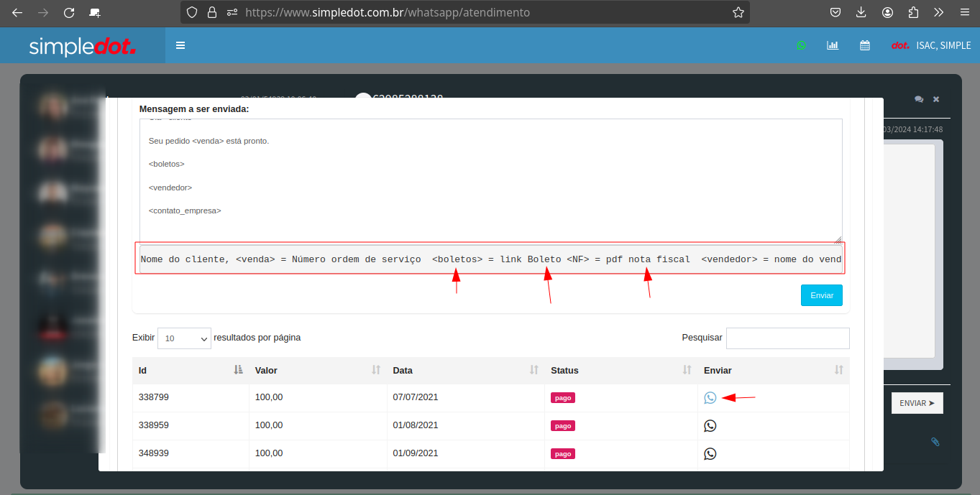Click the blue Enviar button

[x=821, y=295]
